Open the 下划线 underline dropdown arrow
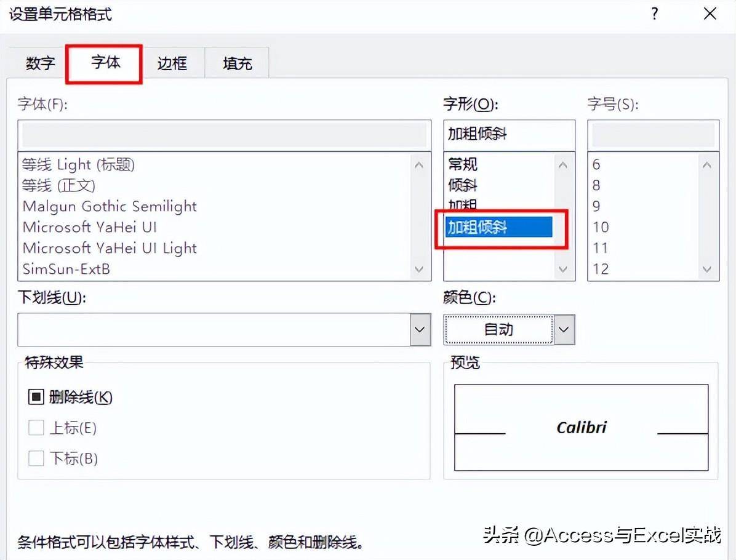Viewport: 736px width, 560px height. pos(420,329)
